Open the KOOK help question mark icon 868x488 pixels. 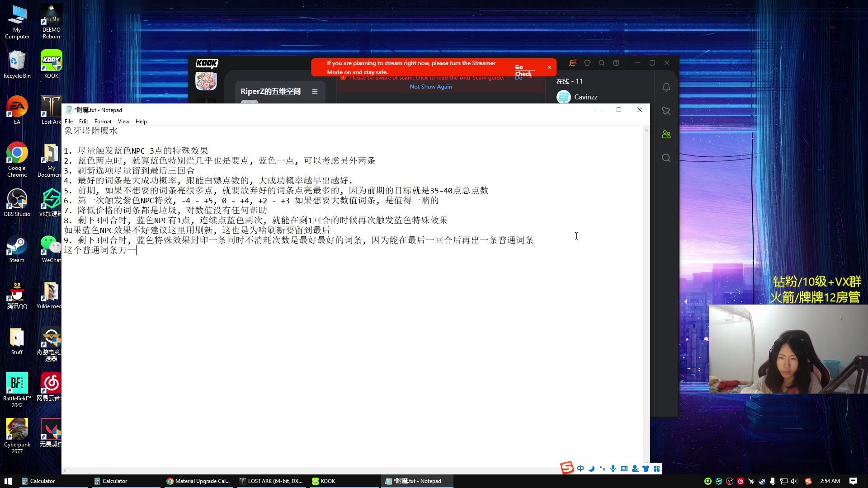click(616, 63)
